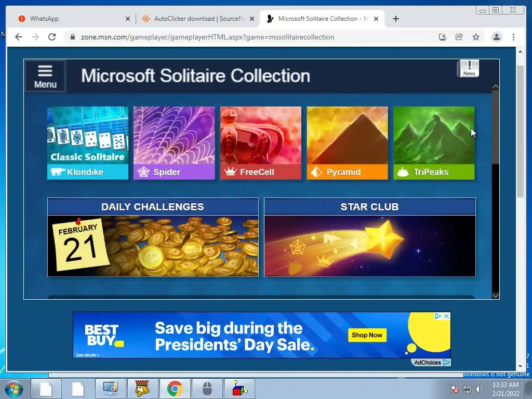Launch the Klondike Classic Solitaire game
Image resolution: width=532 pixels, height=399 pixels.
[x=87, y=143]
